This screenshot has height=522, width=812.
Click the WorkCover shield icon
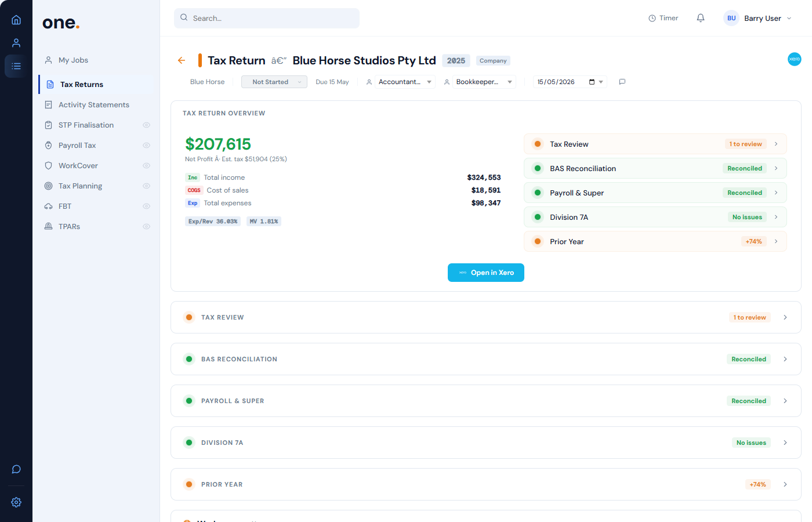coord(49,165)
